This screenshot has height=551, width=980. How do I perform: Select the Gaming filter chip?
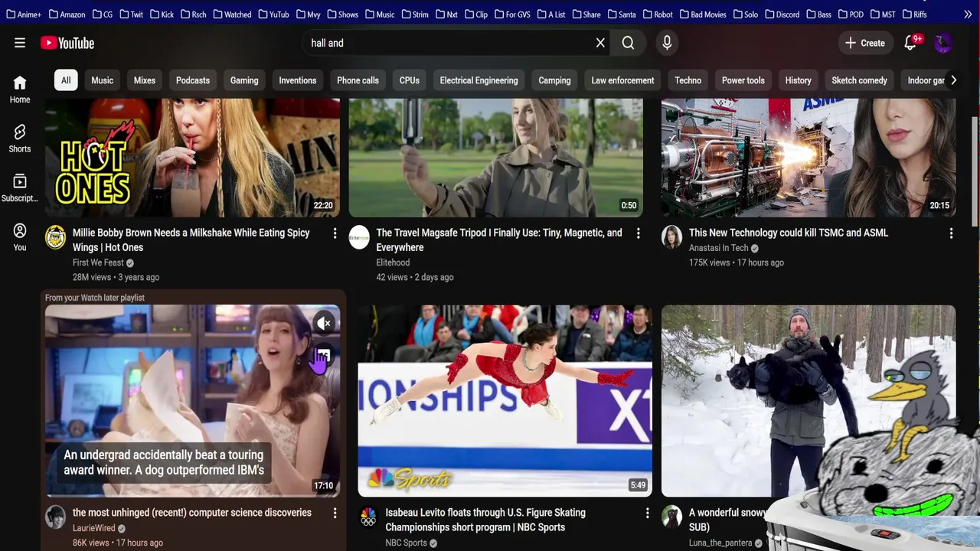point(244,80)
